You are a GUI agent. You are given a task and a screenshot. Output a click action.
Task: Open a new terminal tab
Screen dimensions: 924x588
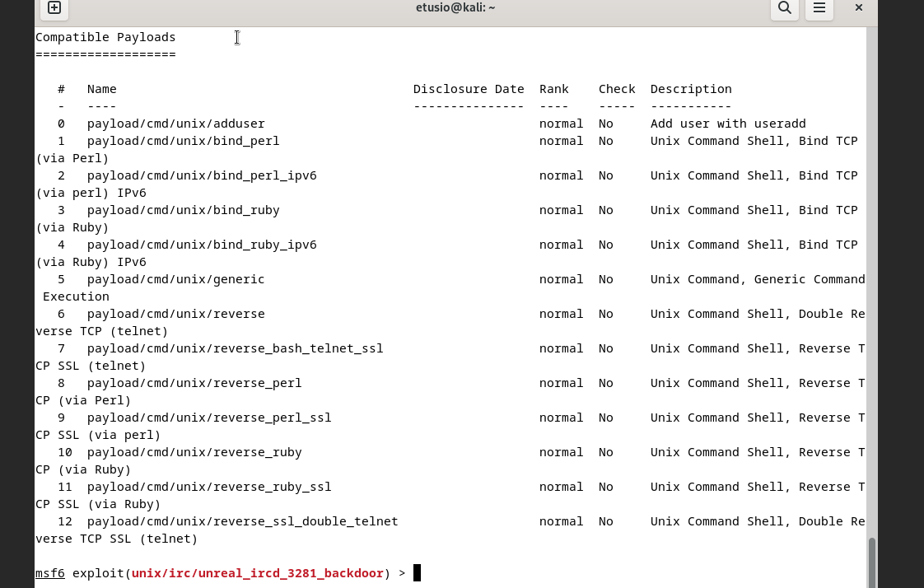pyautogui.click(x=54, y=7)
